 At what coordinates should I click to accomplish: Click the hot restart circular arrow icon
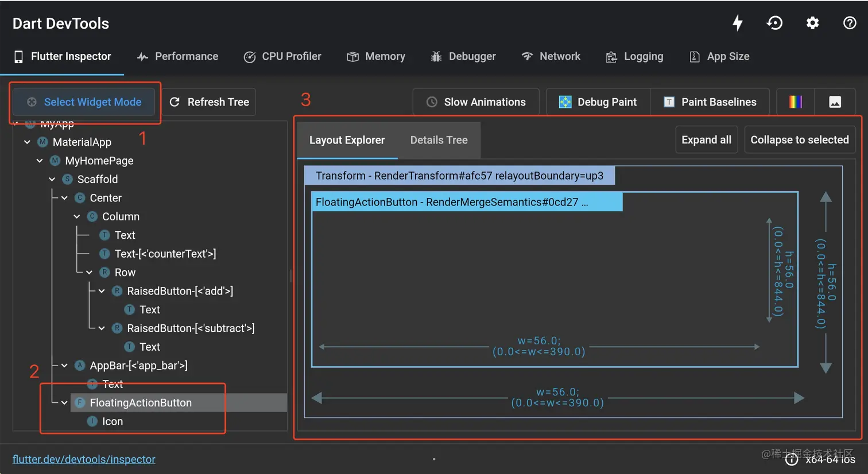(x=774, y=23)
